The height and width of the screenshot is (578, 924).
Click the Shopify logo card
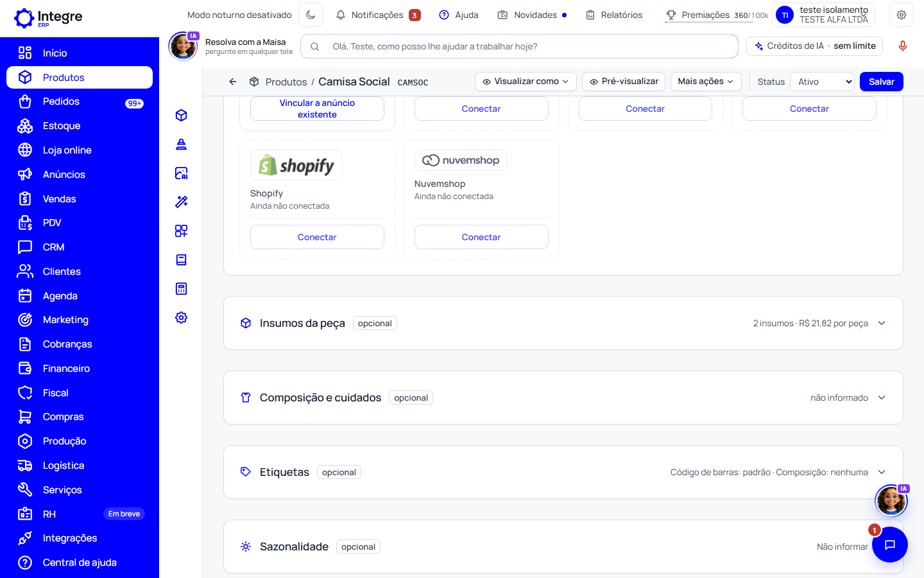[296, 166]
